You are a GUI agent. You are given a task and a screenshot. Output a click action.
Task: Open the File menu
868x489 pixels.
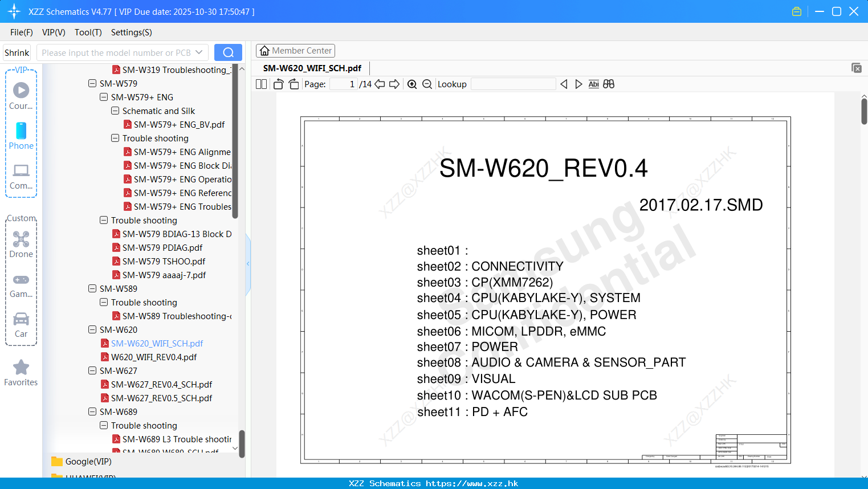(22, 32)
